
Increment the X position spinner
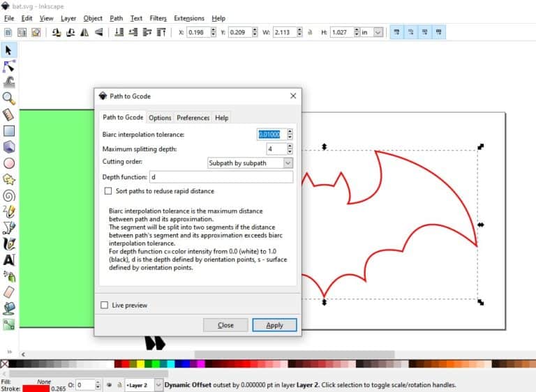[214, 30]
